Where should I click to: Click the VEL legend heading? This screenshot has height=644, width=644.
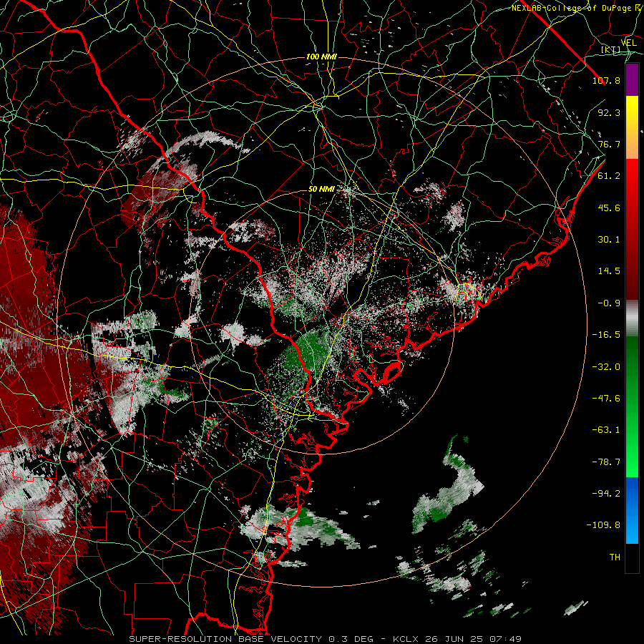[629, 43]
